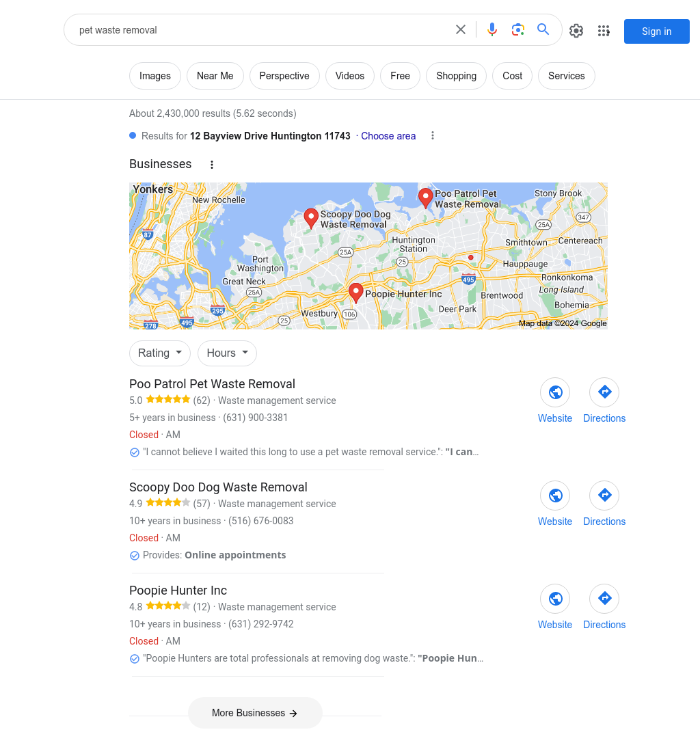Open the Businesses section three-dot menu
Viewport: 700px width, 745px height.
click(x=212, y=165)
